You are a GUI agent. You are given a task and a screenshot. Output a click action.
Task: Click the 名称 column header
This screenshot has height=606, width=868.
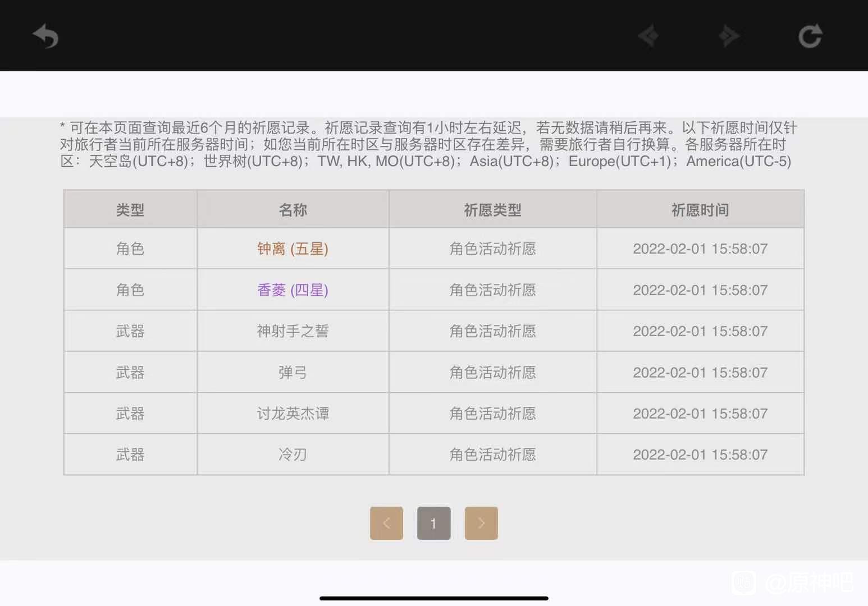293,210
